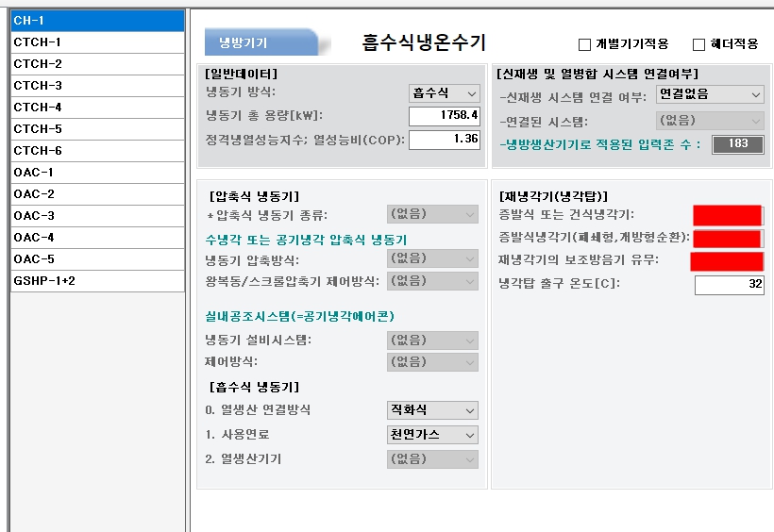
Task: Click the COP value input field
Action: pyautogui.click(x=445, y=140)
